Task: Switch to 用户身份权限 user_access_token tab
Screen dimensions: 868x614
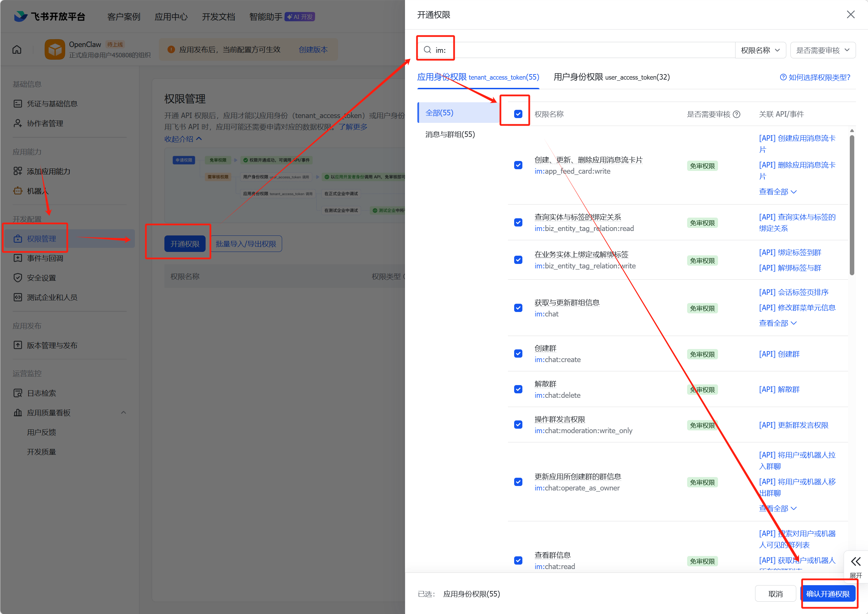Action: [x=611, y=77]
